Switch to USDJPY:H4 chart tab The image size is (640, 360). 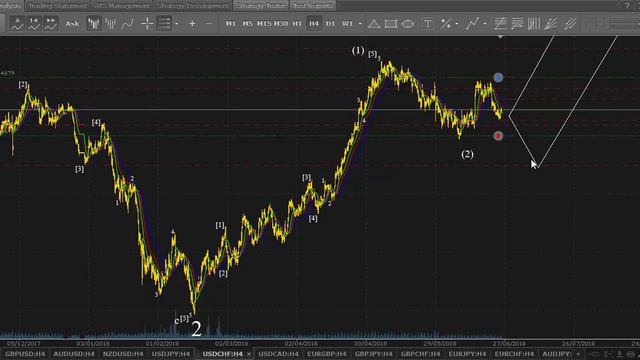[171, 354]
